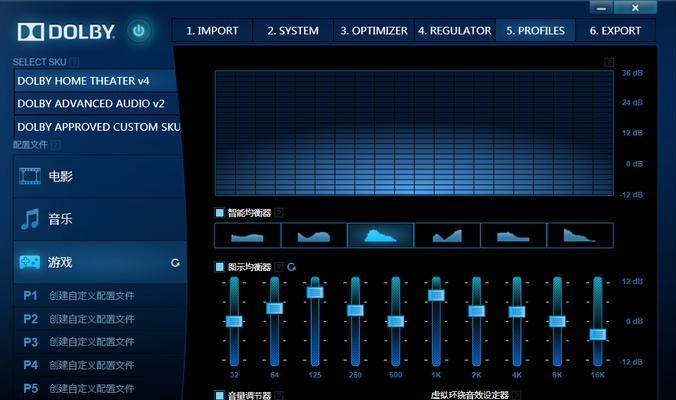Click help icon next to 智能均衡器

[279, 212]
